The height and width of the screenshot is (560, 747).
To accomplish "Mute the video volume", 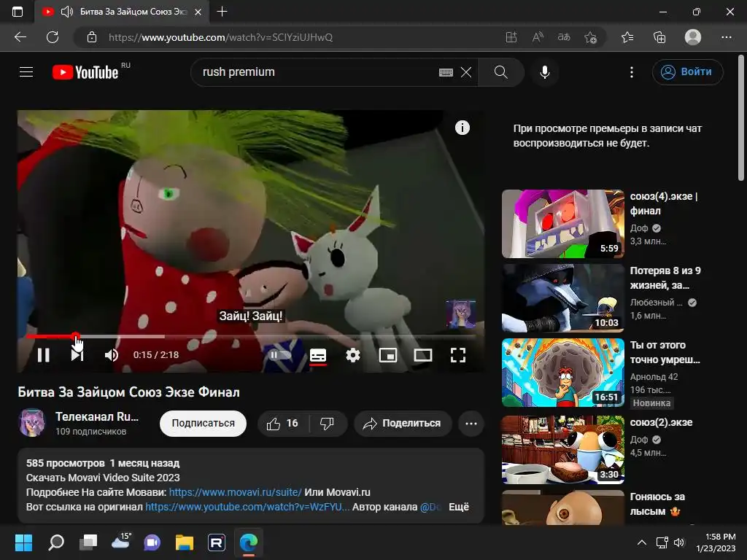I will (x=111, y=355).
